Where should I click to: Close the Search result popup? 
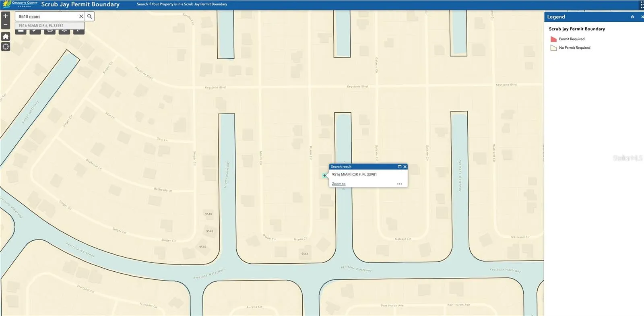point(405,167)
